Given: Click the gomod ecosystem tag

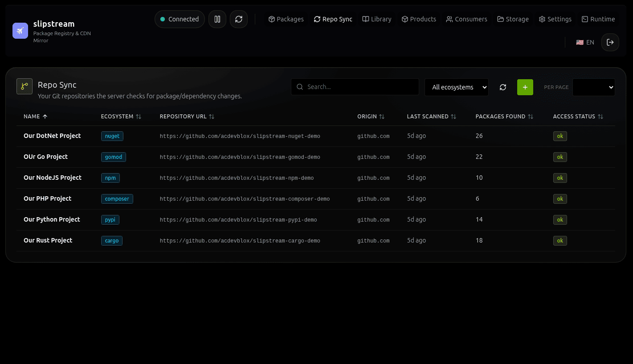Looking at the screenshot, I should click(x=114, y=157).
